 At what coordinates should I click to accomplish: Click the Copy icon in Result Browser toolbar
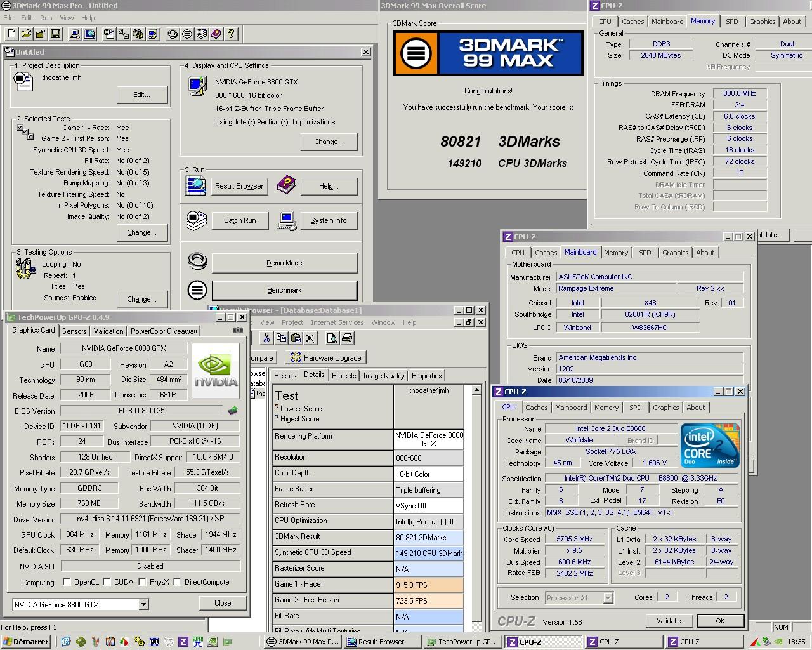tap(281, 338)
